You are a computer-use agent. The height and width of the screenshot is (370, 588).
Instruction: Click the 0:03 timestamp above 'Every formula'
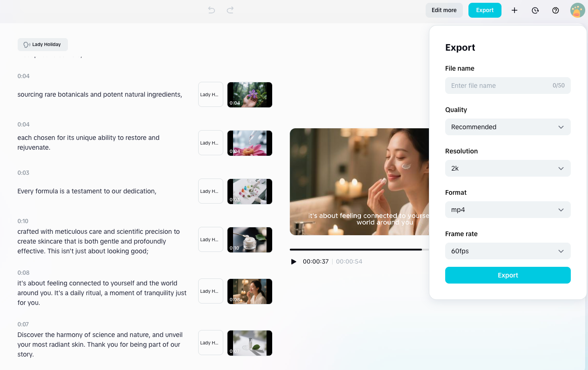[23, 173]
